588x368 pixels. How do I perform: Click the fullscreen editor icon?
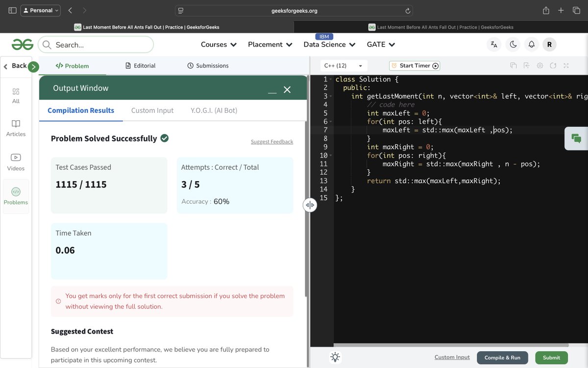pos(566,66)
